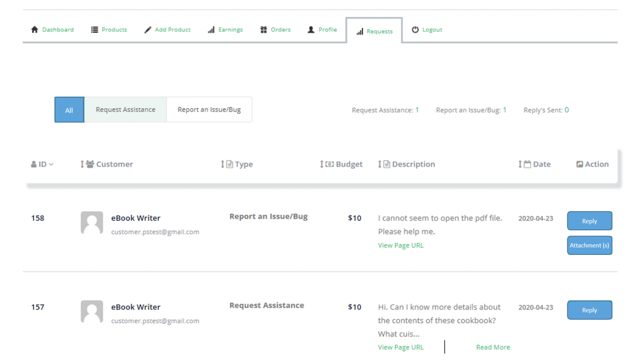Screen dimensions: 644x363
Task: Click the Orders gift icon
Action: (264, 29)
